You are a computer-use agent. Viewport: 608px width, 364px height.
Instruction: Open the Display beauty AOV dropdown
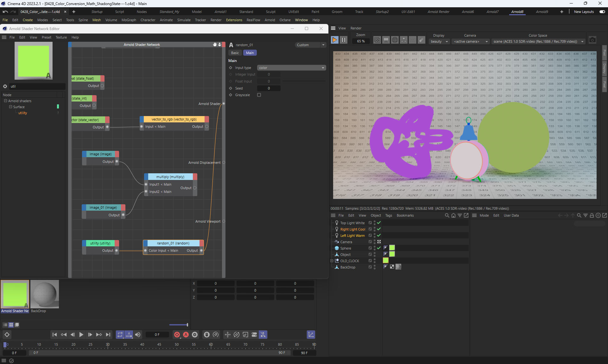(x=439, y=41)
